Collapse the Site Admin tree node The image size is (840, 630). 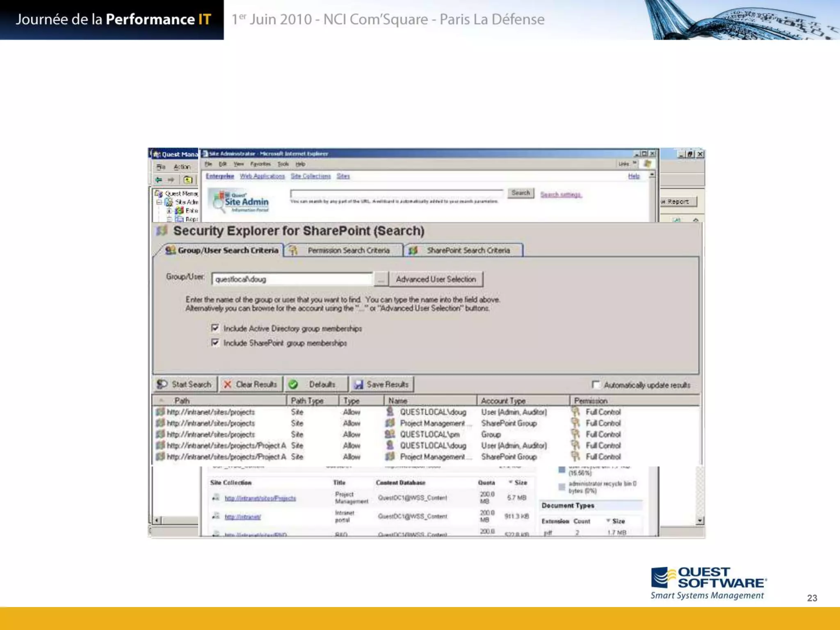pyautogui.click(x=159, y=202)
